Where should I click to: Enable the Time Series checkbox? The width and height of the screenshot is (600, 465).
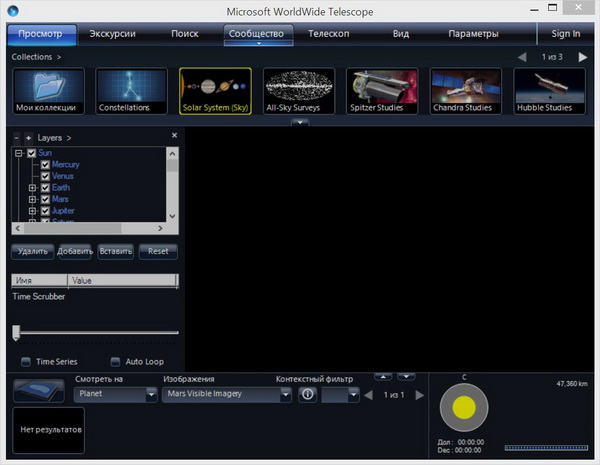pyautogui.click(x=26, y=362)
